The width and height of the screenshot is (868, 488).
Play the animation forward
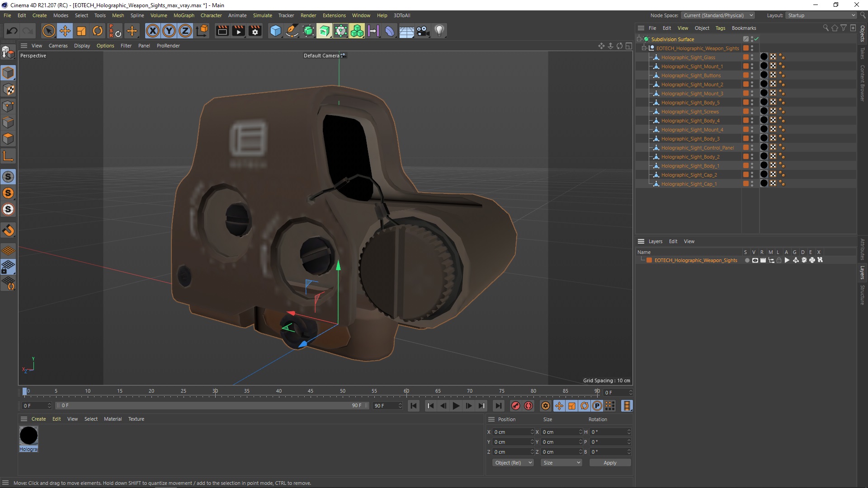tap(456, 406)
